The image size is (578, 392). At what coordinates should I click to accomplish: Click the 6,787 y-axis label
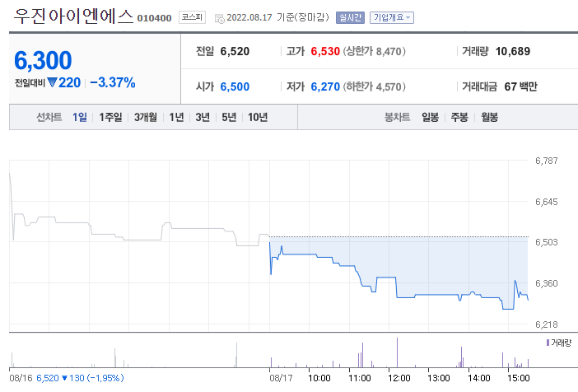tap(546, 161)
